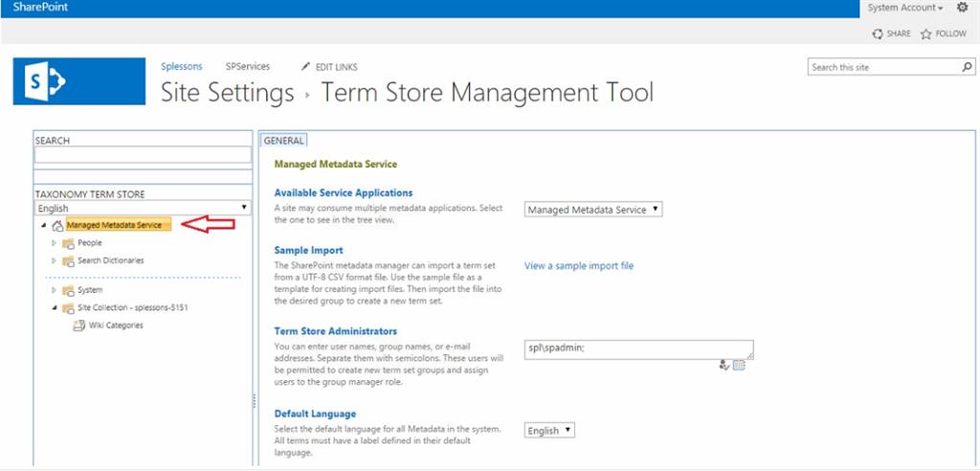The width and height of the screenshot is (980, 471).
Task: Click View a sample import file
Action: 579,265
